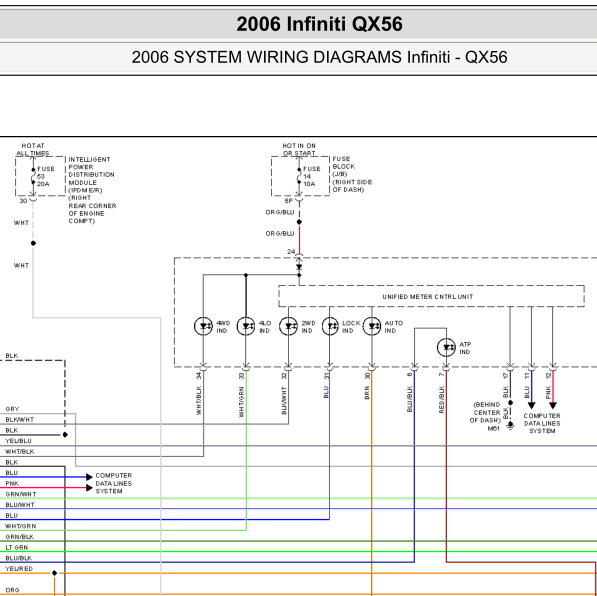Click the BLK/WHT wire label

click(20, 419)
